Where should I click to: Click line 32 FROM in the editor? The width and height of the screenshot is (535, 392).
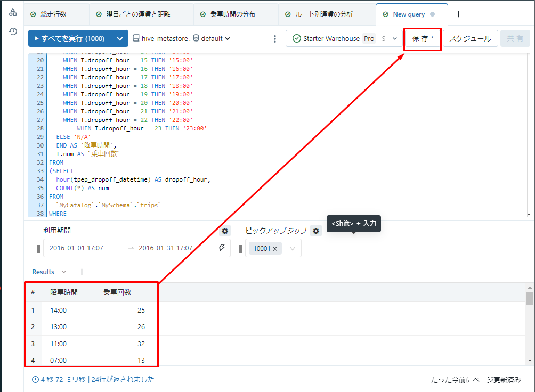[x=56, y=162]
